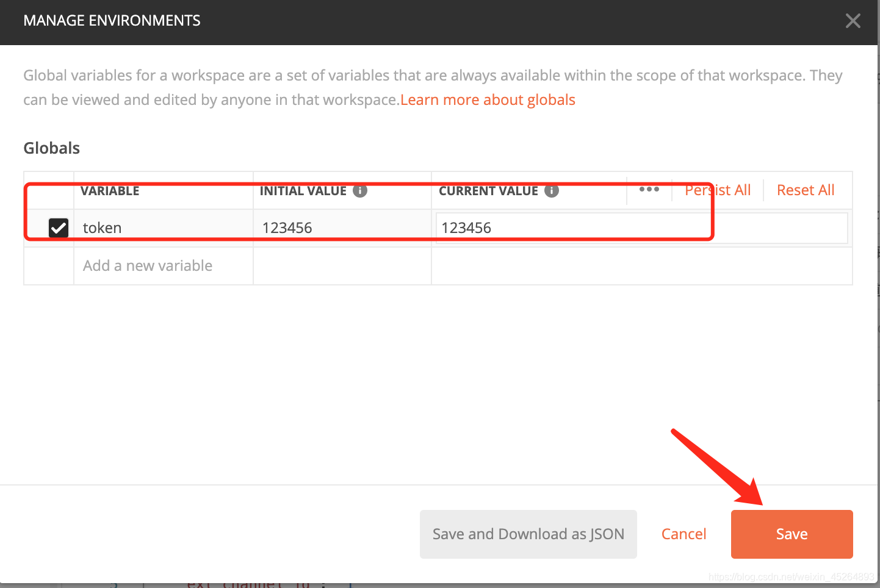The width and height of the screenshot is (880, 588).
Task: Click the empty initial value cell of new variable row
Action: pyautogui.click(x=342, y=266)
